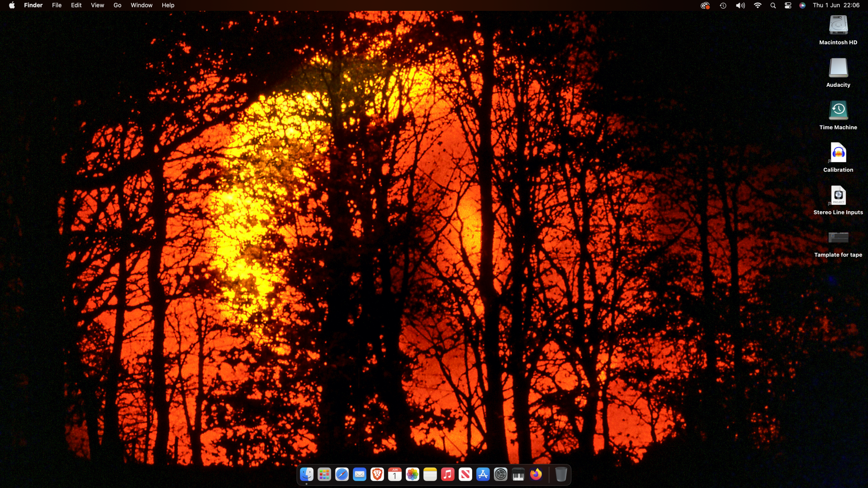Image resolution: width=868 pixels, height=488 pixels.
Task: Select Stereo Line Inputs project file
Action: pyautogui.click(x=838, y=196)
